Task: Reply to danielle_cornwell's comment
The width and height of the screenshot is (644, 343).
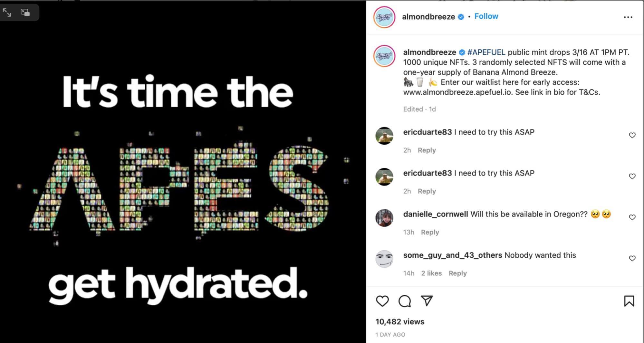Action: pyautogui.click(x=430, y=232)
